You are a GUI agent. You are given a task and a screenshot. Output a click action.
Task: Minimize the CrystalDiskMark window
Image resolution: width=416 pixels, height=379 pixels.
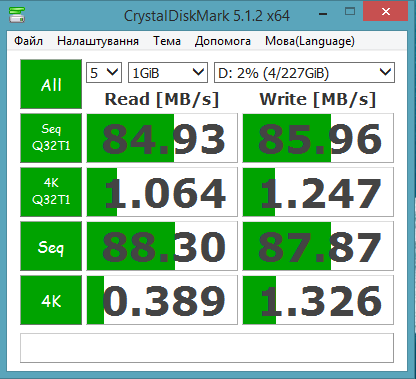coord(323,13)
